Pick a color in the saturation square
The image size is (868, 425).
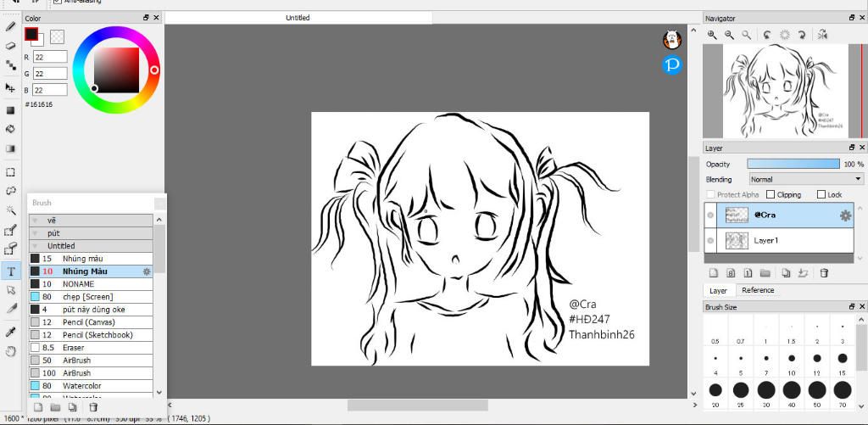pos(116,70)
